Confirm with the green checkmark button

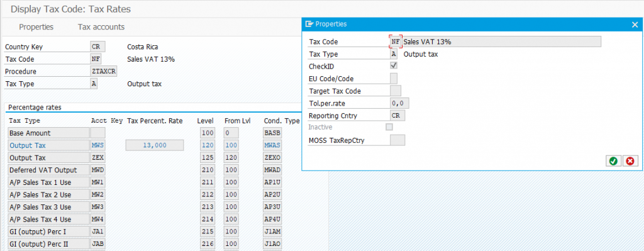tap(613, 162)
